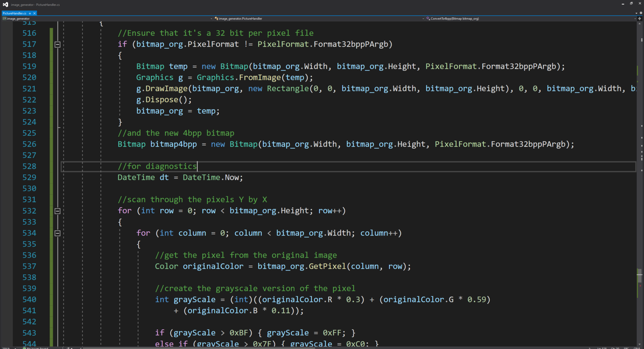This screenshot has width=644, height=349.
Task: Click 'g.DrawImage' on line 521
Action: point(162,89)
